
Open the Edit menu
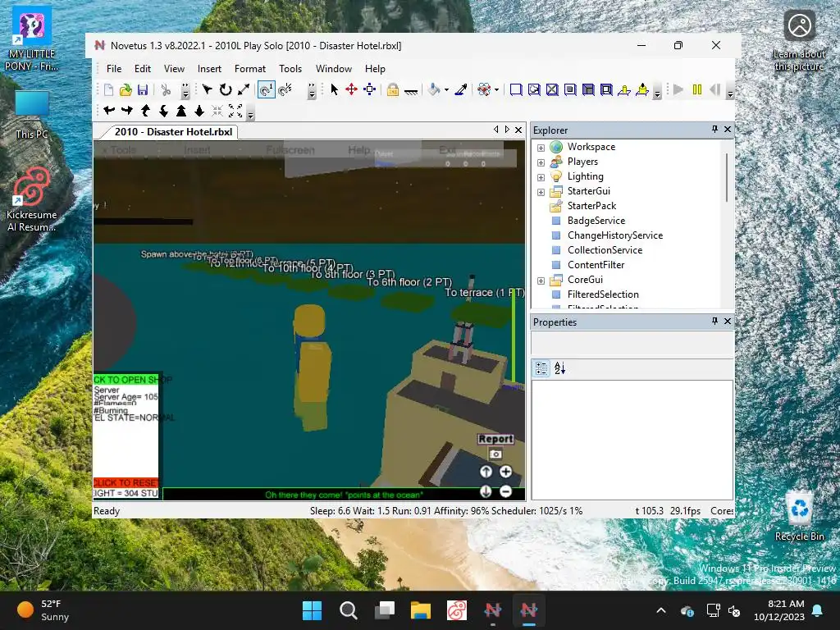pyautogui.click(x=143, y=69)
